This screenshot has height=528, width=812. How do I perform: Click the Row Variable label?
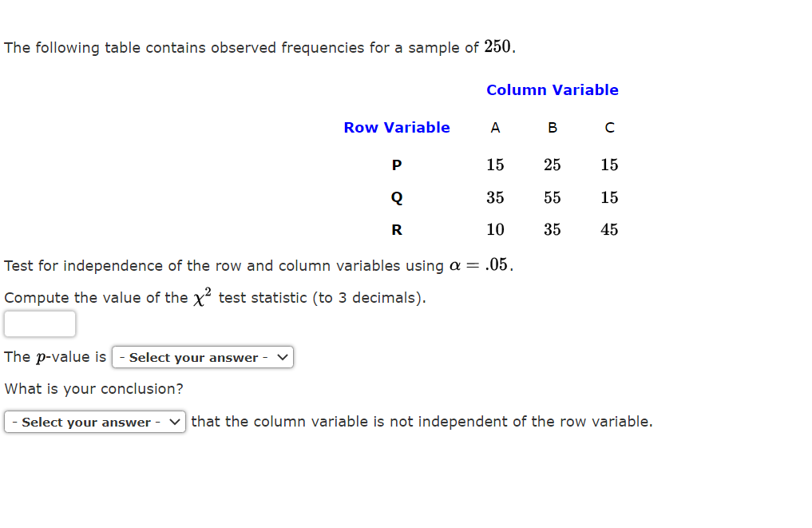coord(396,127)
